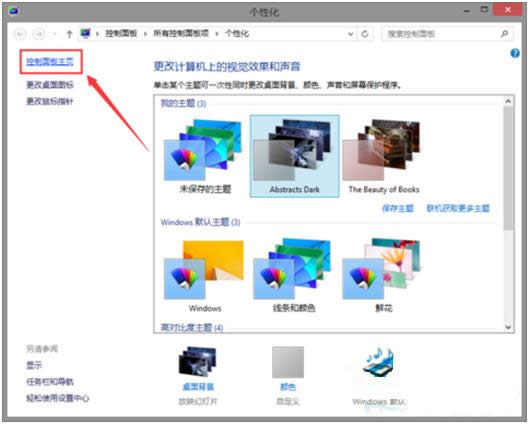Viewport: 530px width, 425px height.
Task: Click 所有控制面板项 in the breadcrumb
Action: pyautogui.click(x=181, y=33)
